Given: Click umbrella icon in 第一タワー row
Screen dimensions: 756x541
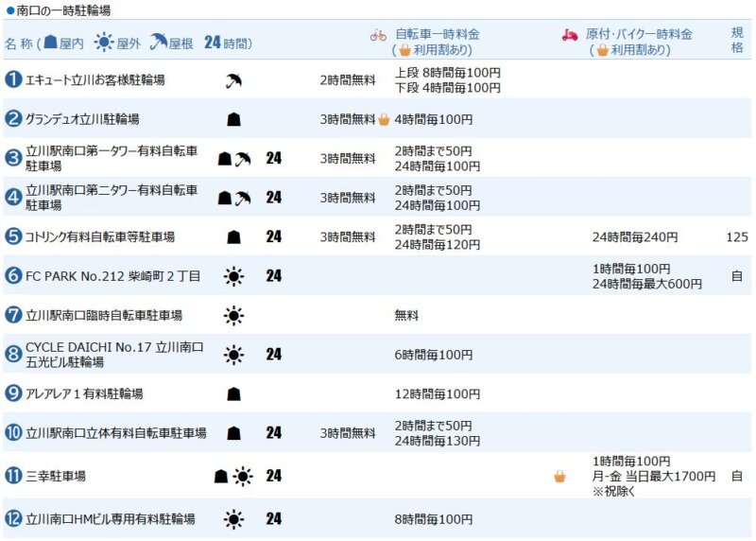Looking at the screenshot, I should click(x=243, y=159).
